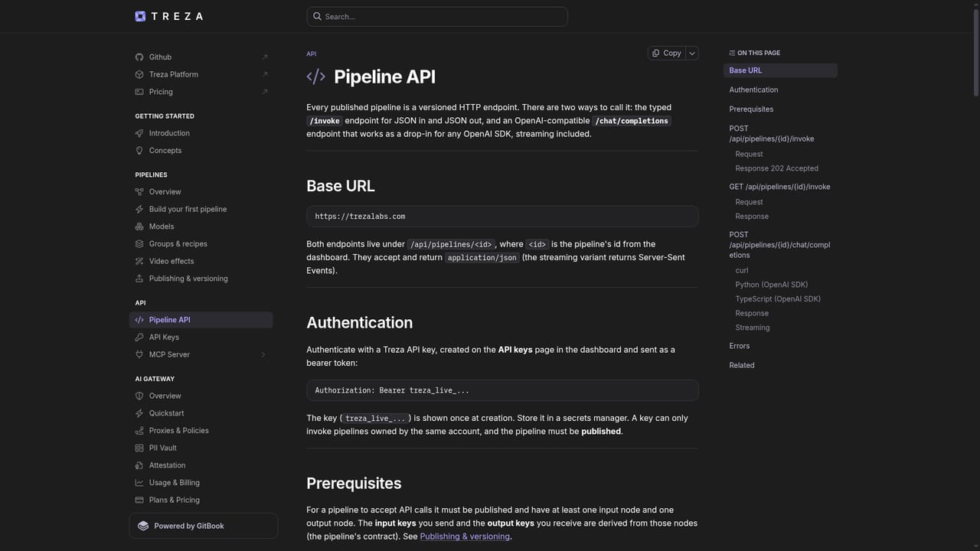
Task: Jump to Response 202 Accepted section
Action: [x=777, y=168]
